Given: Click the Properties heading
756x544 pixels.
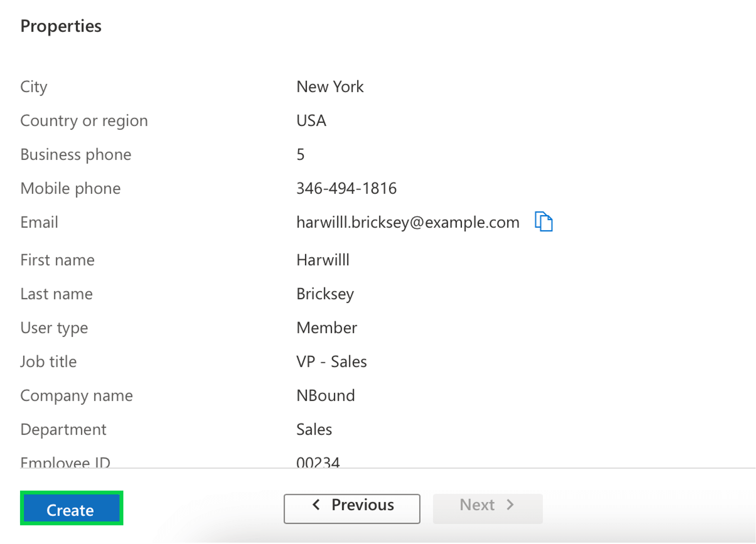Looking at the screenshot, I should [x=61, y=26].
